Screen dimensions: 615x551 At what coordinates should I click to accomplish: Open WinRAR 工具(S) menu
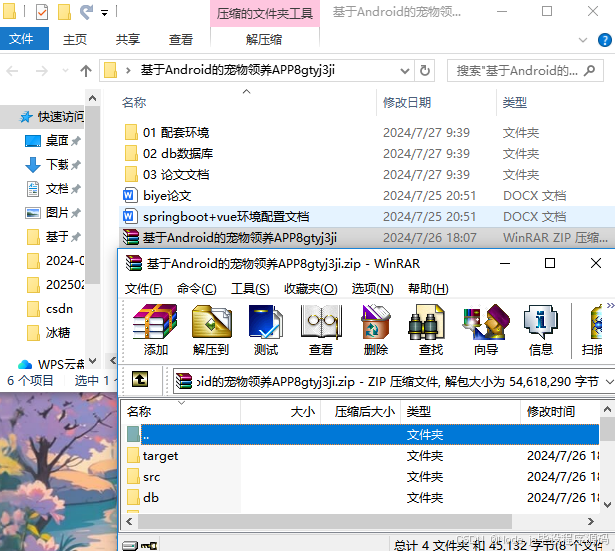pyautogui.click(x=250, y=289)
